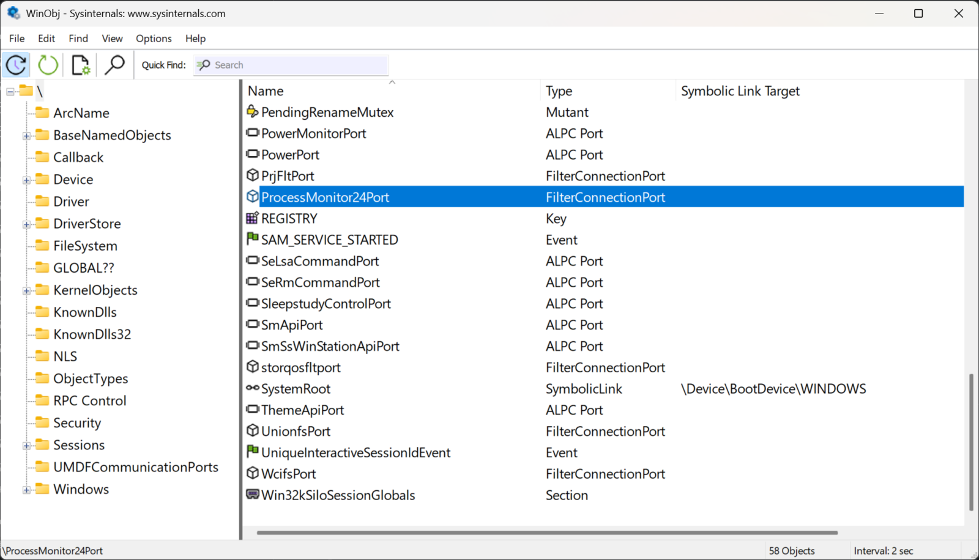This screenshot has width=979, height=560.
Task: Click the horizontal scrollbar of the object list
Action: 547,532
